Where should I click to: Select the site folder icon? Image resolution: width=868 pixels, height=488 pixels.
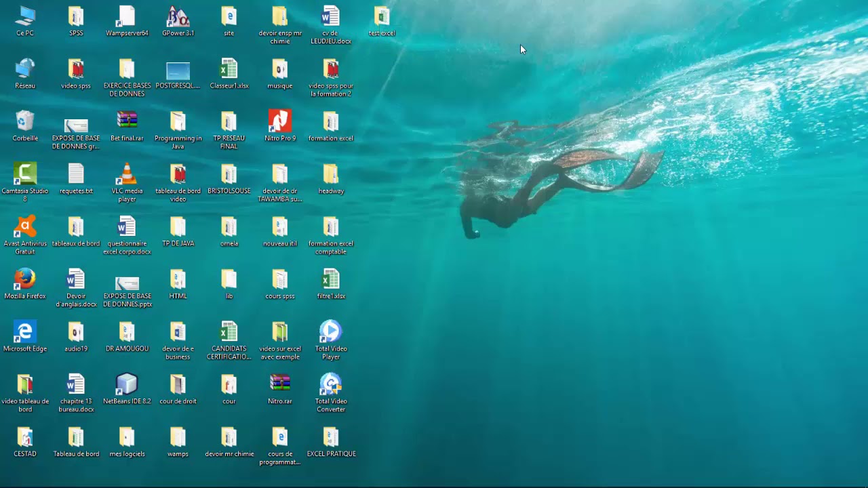point(229,21)
